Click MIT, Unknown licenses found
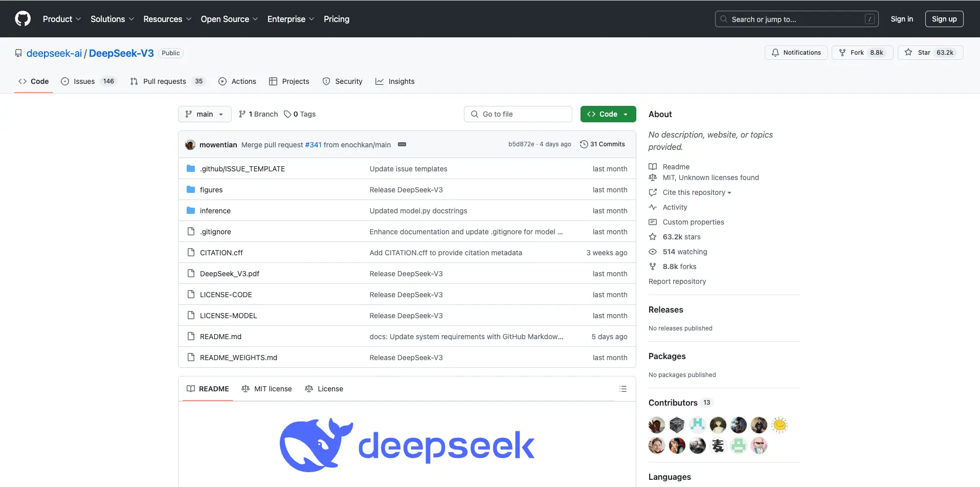Image resolution: width=980 pixels, height=487 pixels. point(704,178)
